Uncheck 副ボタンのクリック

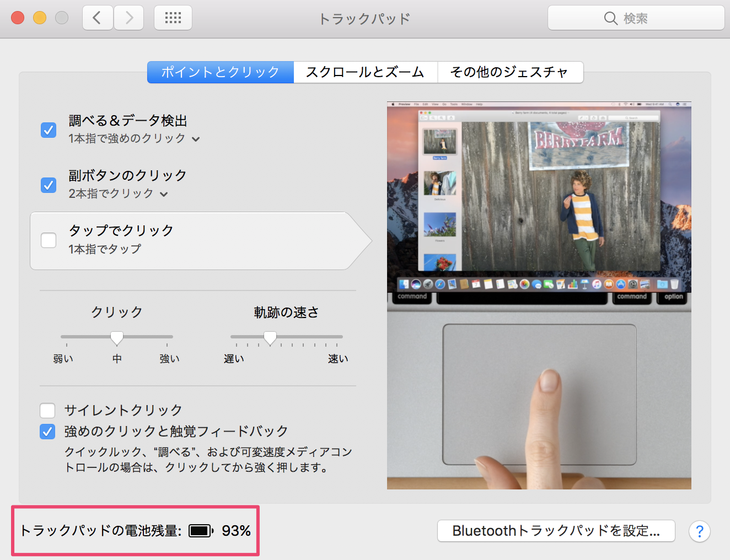[48, 185]
